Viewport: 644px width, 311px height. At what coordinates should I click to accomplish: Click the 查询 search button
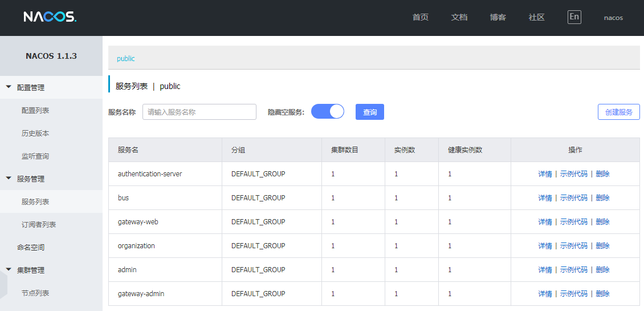pos(370,112)
